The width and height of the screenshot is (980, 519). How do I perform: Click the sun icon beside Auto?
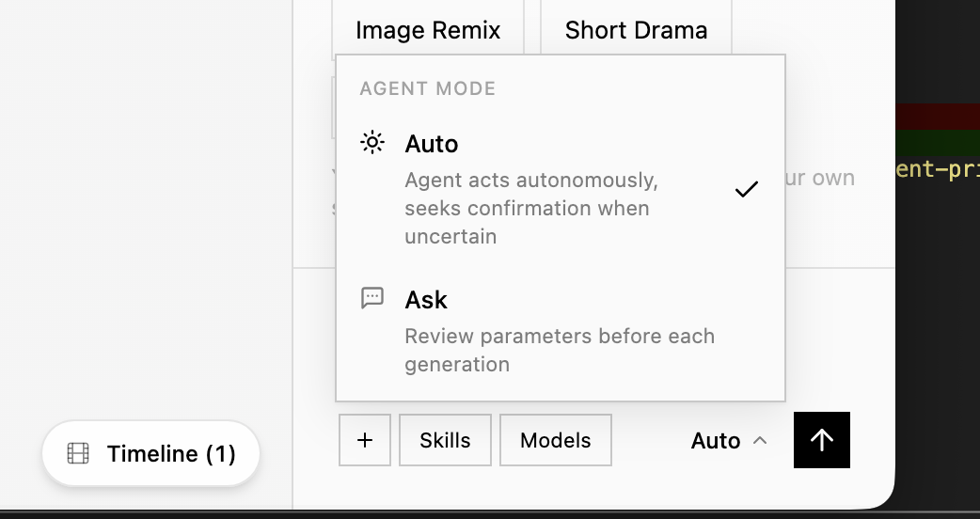tap(372, 142)
